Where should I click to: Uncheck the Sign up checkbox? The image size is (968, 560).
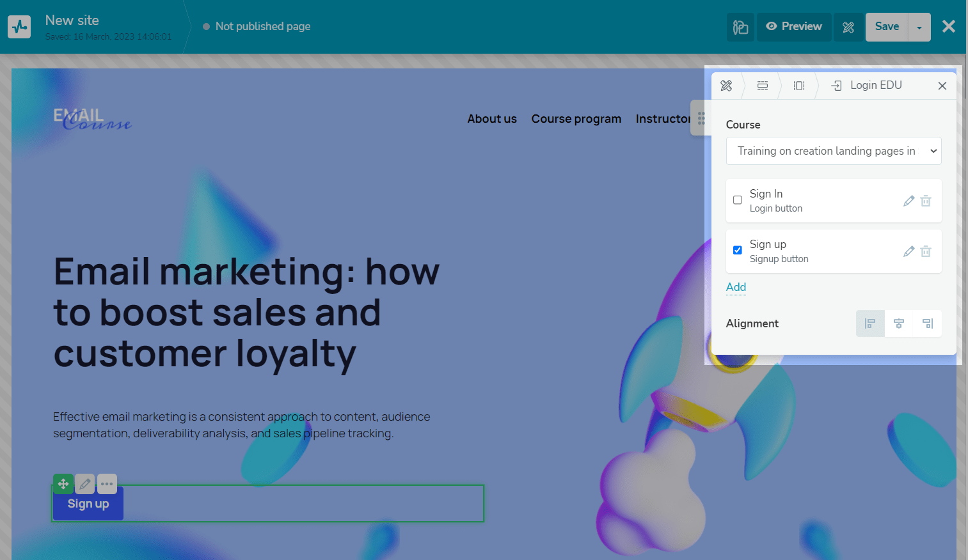point(738,251)
